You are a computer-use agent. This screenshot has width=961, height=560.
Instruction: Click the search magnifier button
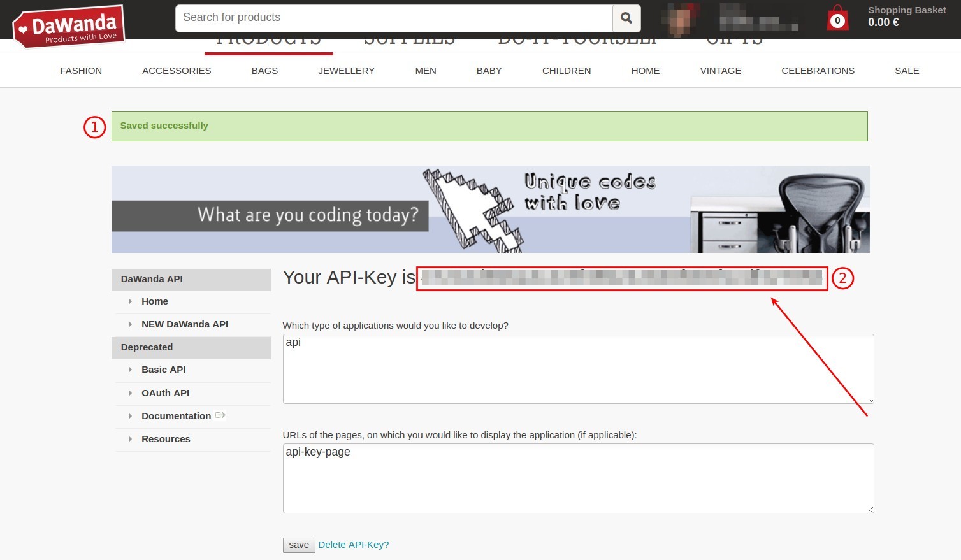click(x=626, y=18)
